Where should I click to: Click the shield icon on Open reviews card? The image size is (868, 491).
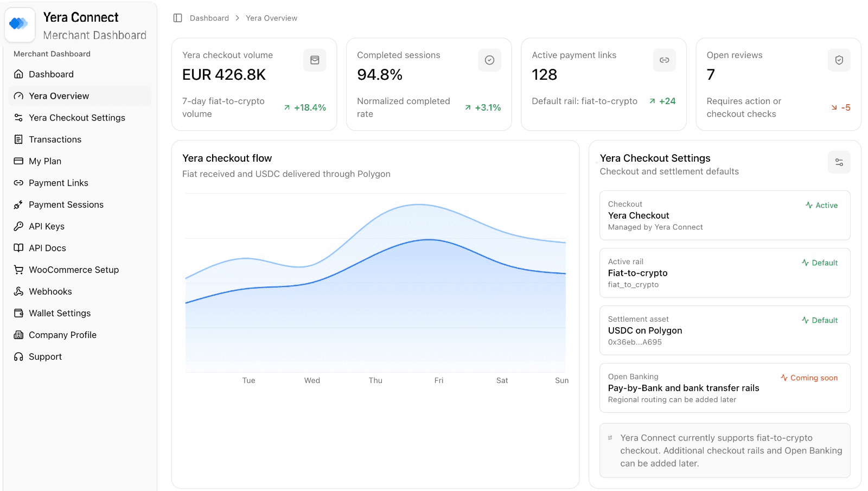[839, 60]
